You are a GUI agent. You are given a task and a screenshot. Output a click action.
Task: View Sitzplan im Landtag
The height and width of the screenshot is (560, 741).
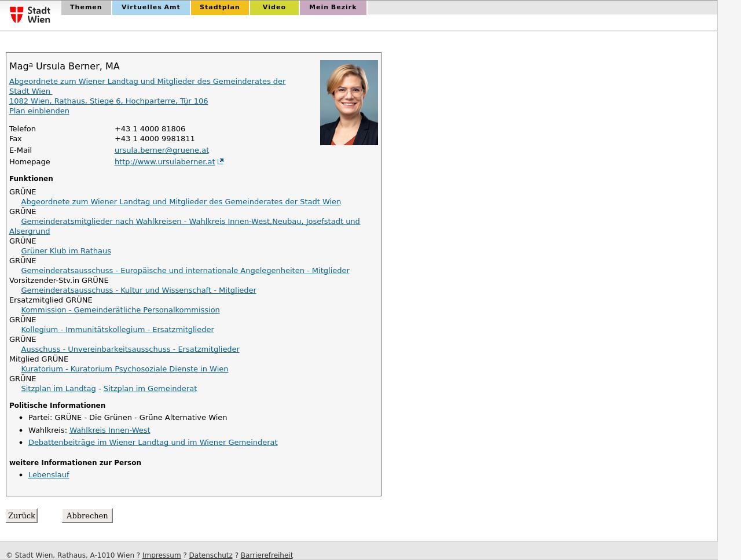point(58,389)
